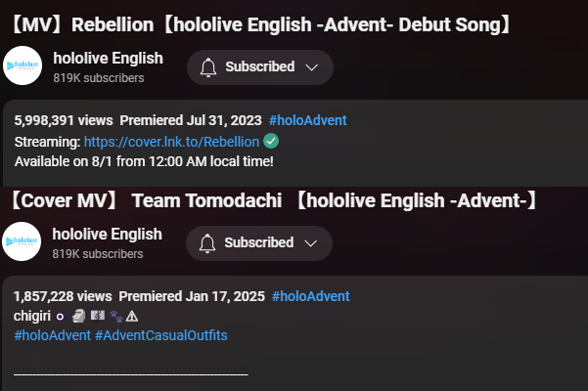Open hololive English channel name under Team Tomodachi

pos(108,235)
